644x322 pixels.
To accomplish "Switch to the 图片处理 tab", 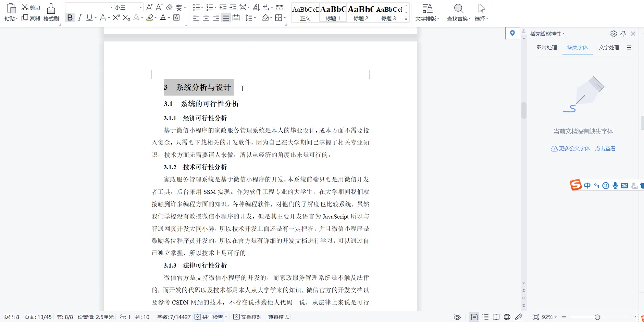I will click(546, 48).
